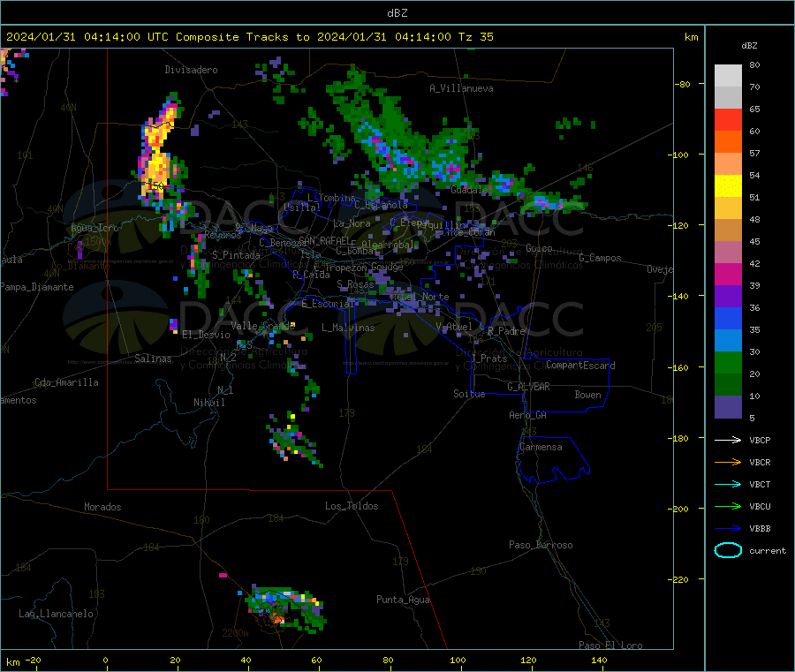
Task: Click the Soitue place label
Action: 469,394
